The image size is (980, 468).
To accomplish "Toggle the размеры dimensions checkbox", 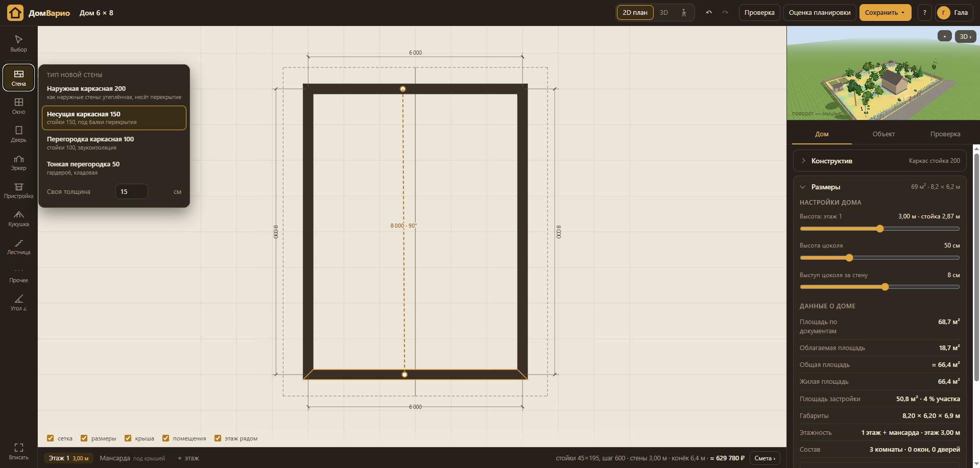I will pos(84,438).
